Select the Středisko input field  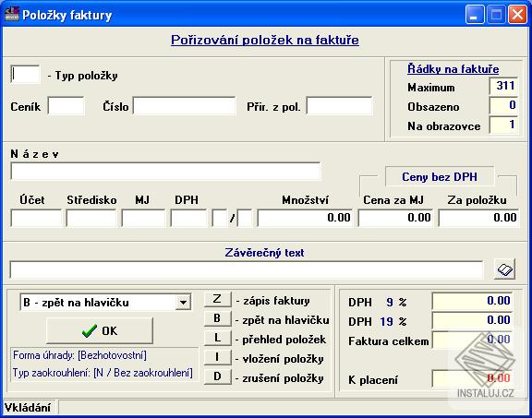point(91,218)
